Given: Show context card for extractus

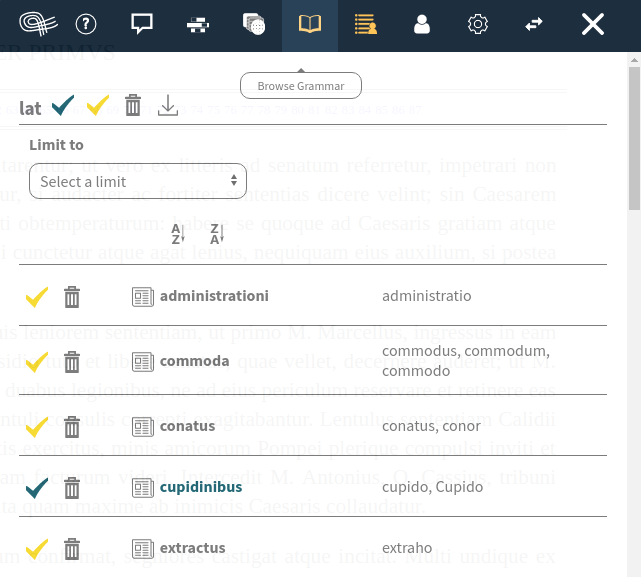Looking at the screenshot, I should click(x=143, y=548).
